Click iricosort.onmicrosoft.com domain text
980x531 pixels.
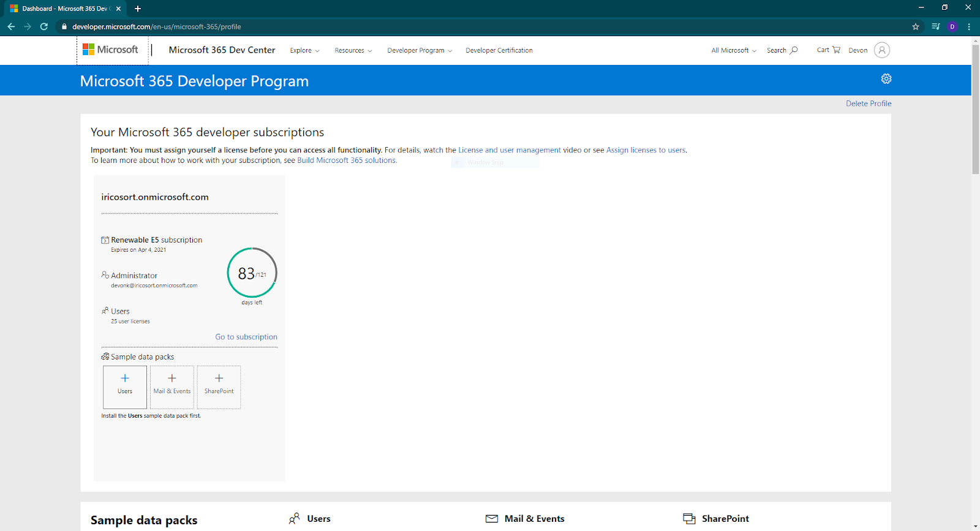point(155,197)
